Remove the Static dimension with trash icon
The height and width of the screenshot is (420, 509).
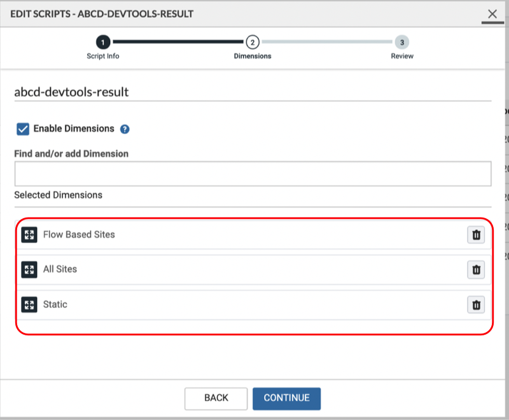[x=475, y=305]
